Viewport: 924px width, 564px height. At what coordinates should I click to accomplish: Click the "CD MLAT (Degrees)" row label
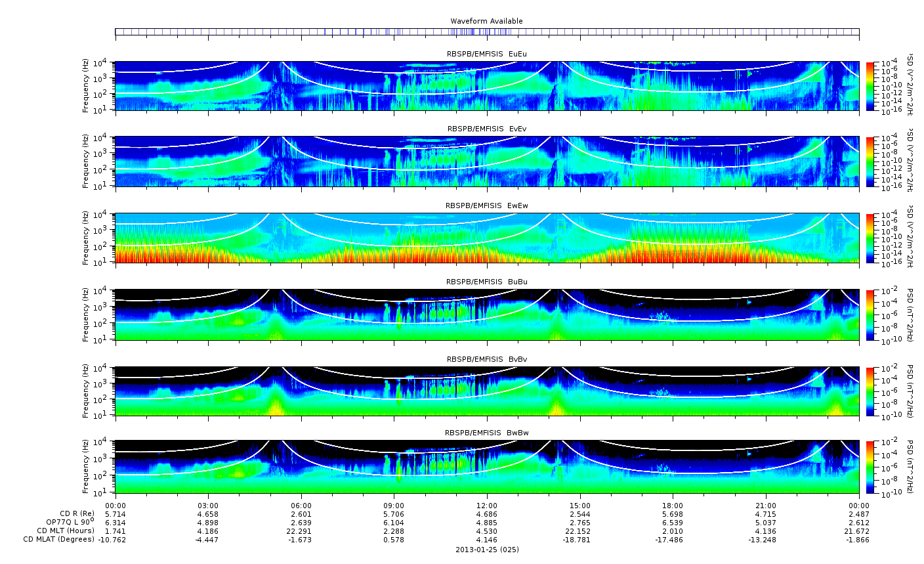(59, 539)
